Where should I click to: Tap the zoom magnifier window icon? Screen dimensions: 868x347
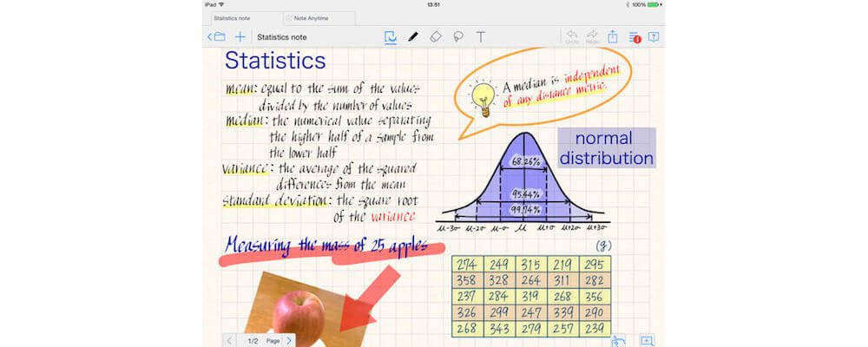pos(647,340)
